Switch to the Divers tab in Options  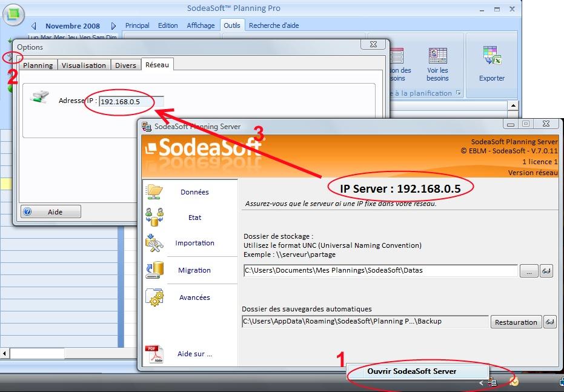[125, 65]
